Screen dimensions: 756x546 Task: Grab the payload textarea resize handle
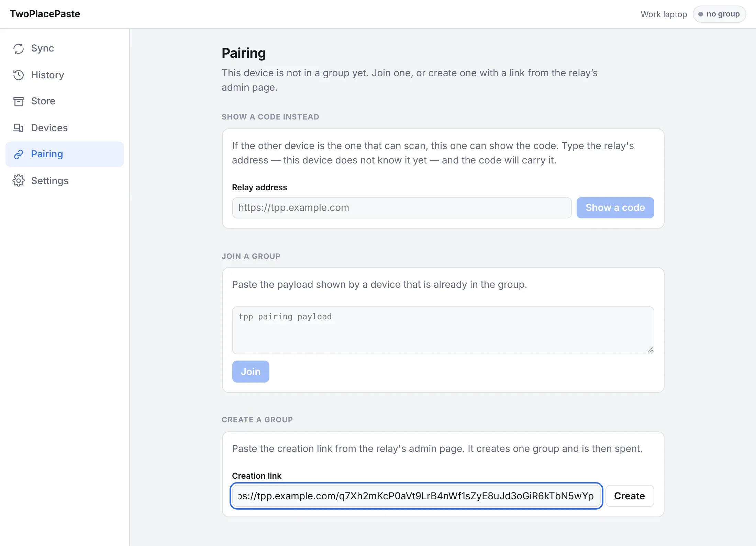(x=649, y=350)
